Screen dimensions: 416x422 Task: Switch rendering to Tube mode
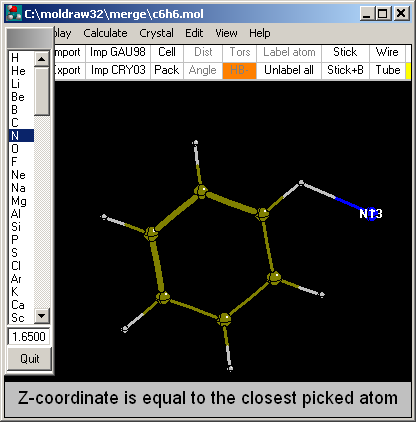click(x=387, y=70)
